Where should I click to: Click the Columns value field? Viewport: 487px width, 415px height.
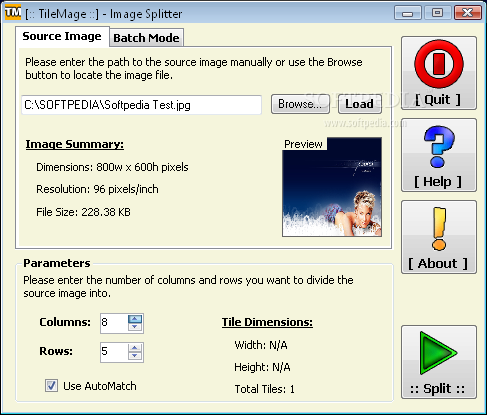[114, 323]
